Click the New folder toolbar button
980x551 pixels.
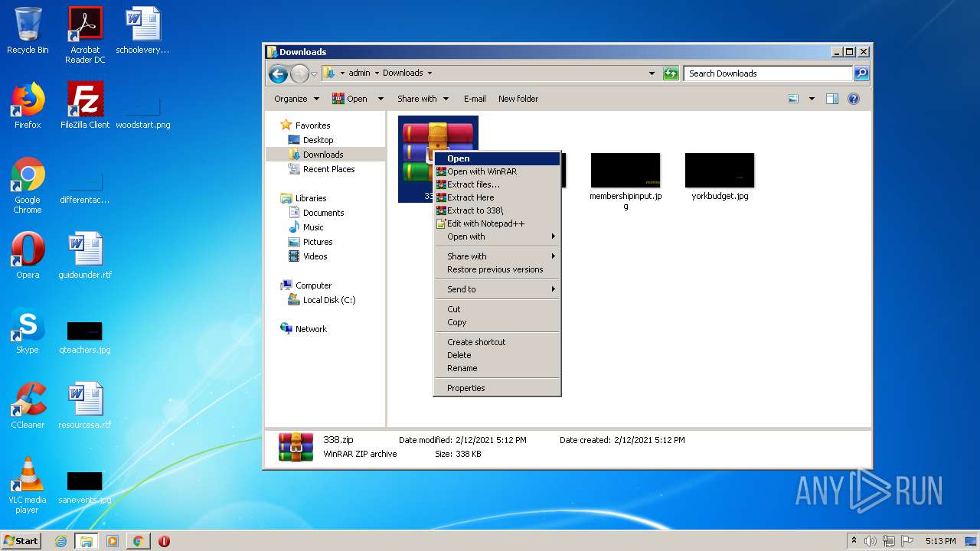click(x=518, y=99)
